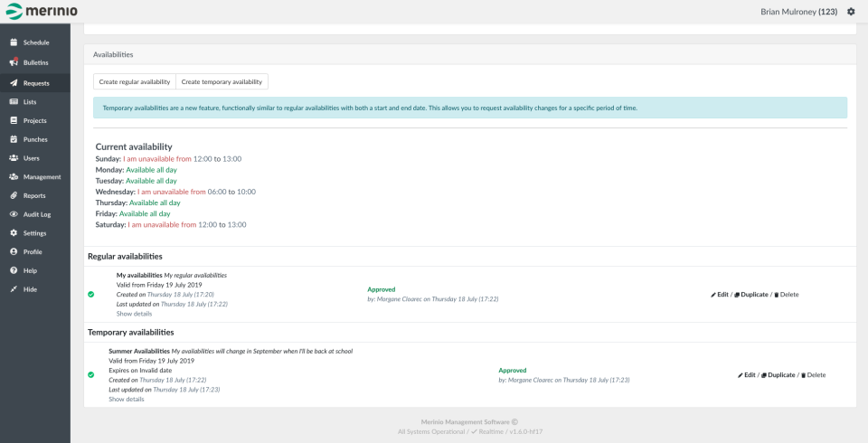The height and width of the screenshot is (443, 868).
Task: Open settings gear icon beside user name
Action: coord(850,12)
